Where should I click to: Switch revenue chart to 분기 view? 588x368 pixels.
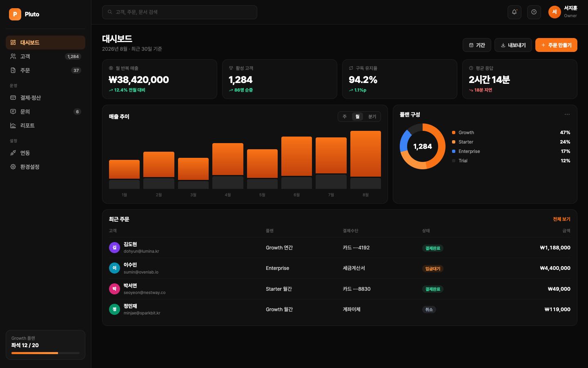click(x=372, y=117)
